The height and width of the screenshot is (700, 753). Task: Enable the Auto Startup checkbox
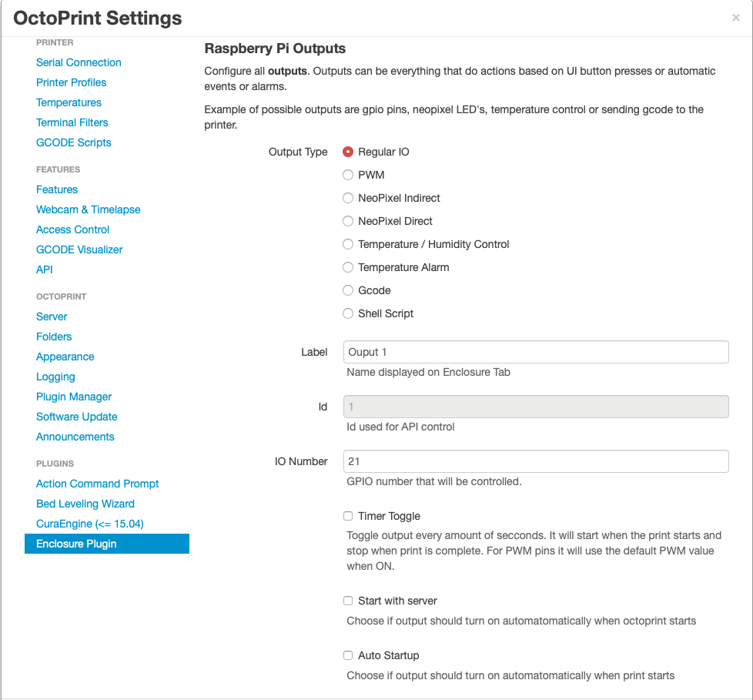348,655
